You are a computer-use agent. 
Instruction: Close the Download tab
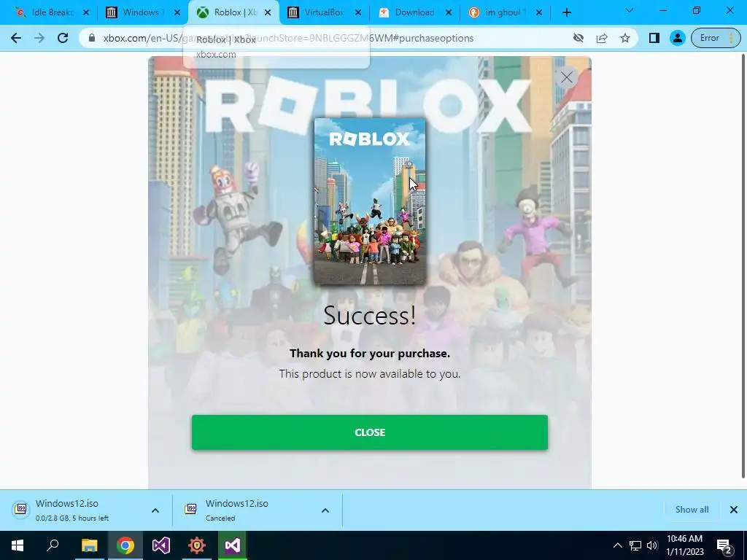click(x=449, y=12)
